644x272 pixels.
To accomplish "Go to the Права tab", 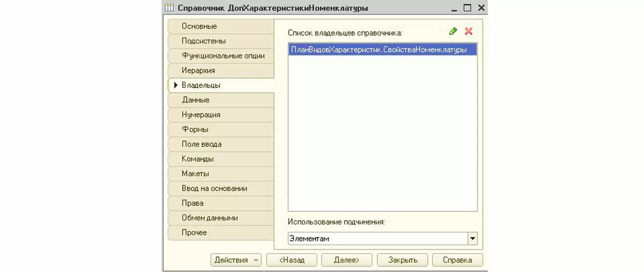I will pos(221,203).
